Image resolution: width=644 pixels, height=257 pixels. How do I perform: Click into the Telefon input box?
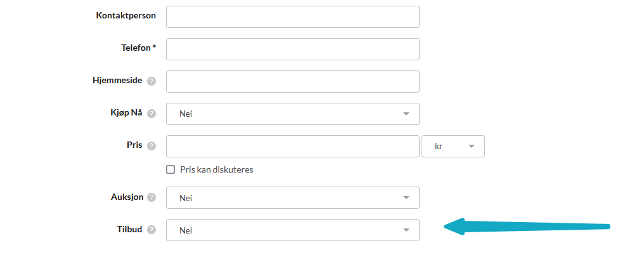click(292, 49)
